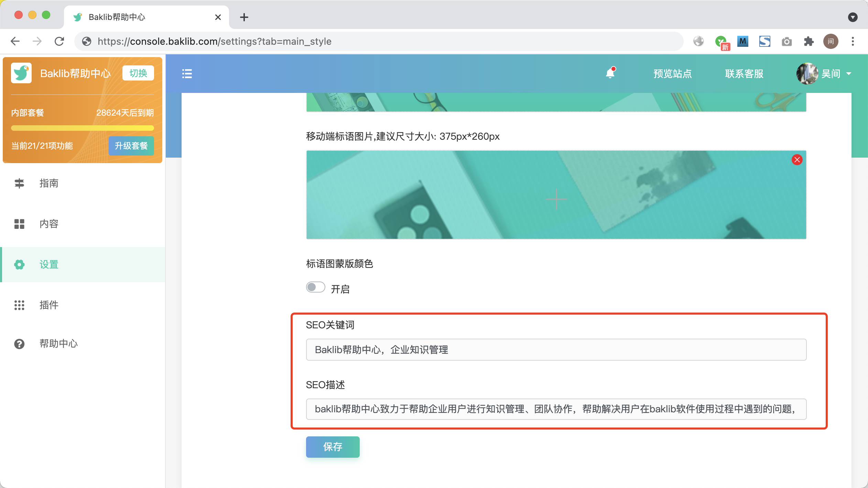Open the S browser extension

[765, 41]
